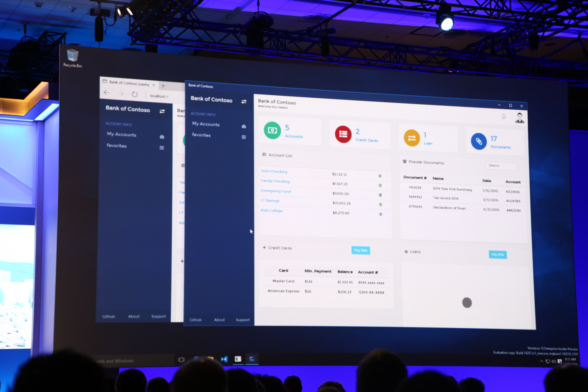The width and height of the screenshot is (588, 392).
Task: Show hidden system tray icons chevron
Action: (541, 361)
